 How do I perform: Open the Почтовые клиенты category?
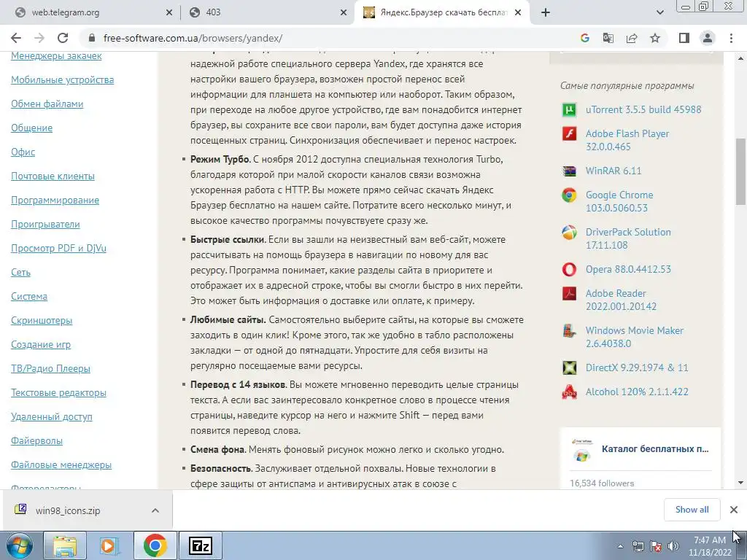(x=53, y=176)
